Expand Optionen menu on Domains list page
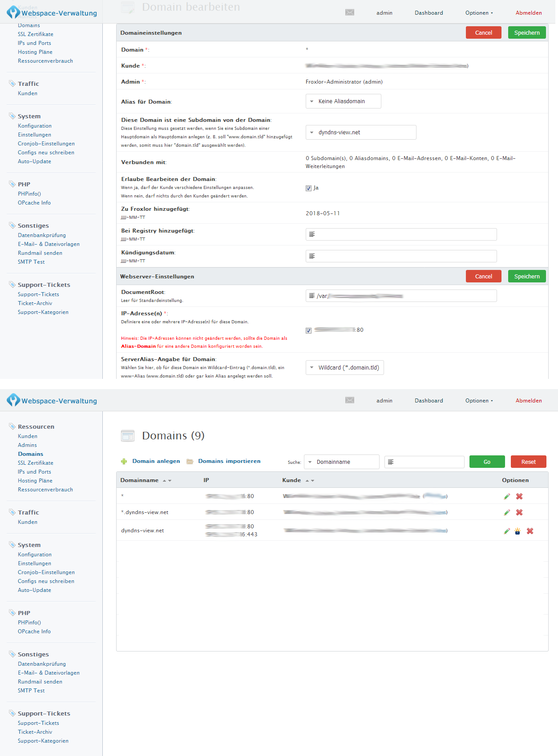558x756 pixels. coord(479,401)
